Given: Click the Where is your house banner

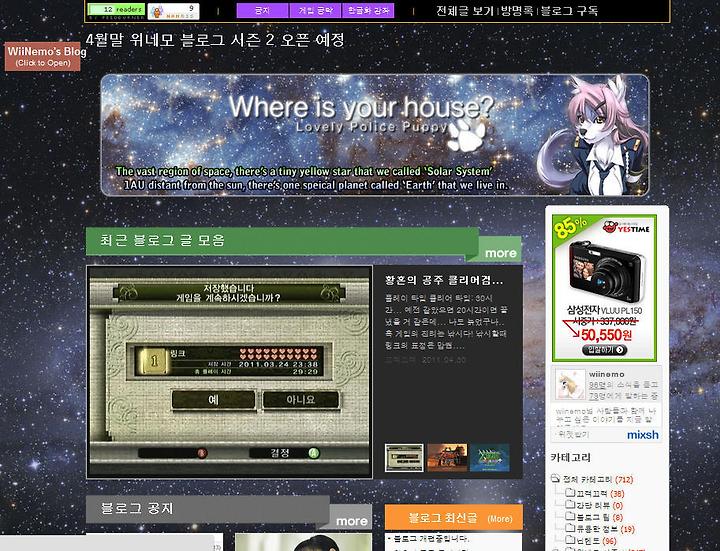Looking at the screenshot, I should (375, 135).
